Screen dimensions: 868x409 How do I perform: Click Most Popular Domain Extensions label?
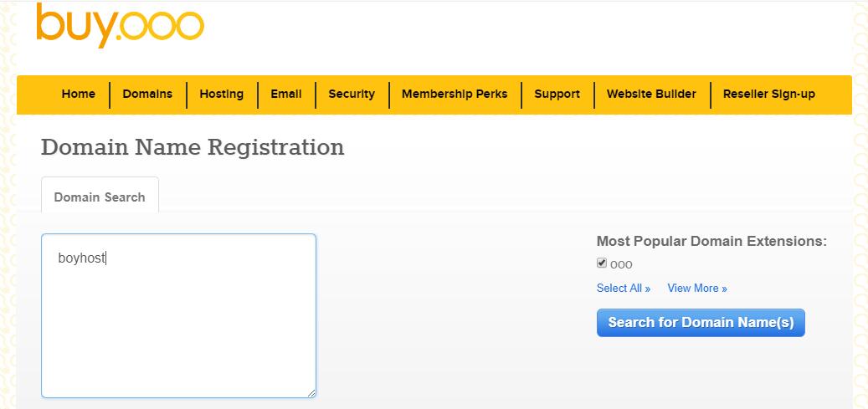pyautogui.click(x=711, y=242)
